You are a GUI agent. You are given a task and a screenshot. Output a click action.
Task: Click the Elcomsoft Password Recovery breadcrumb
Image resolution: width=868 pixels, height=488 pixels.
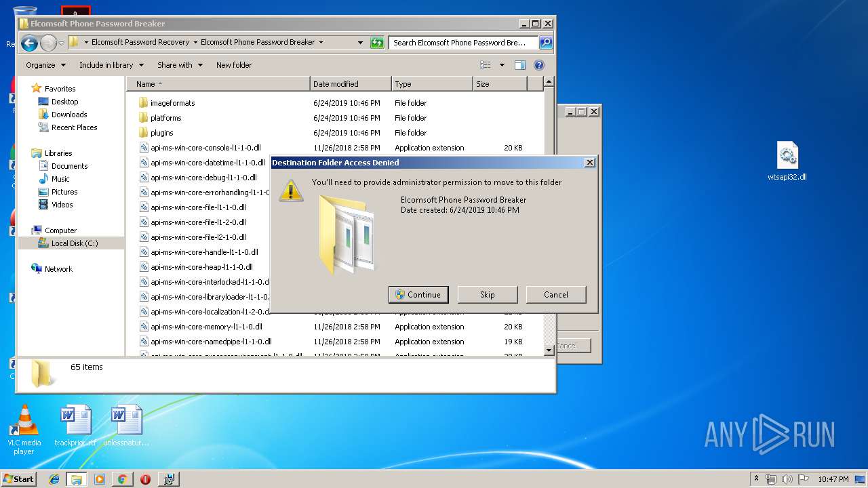[x=140, y=42]
